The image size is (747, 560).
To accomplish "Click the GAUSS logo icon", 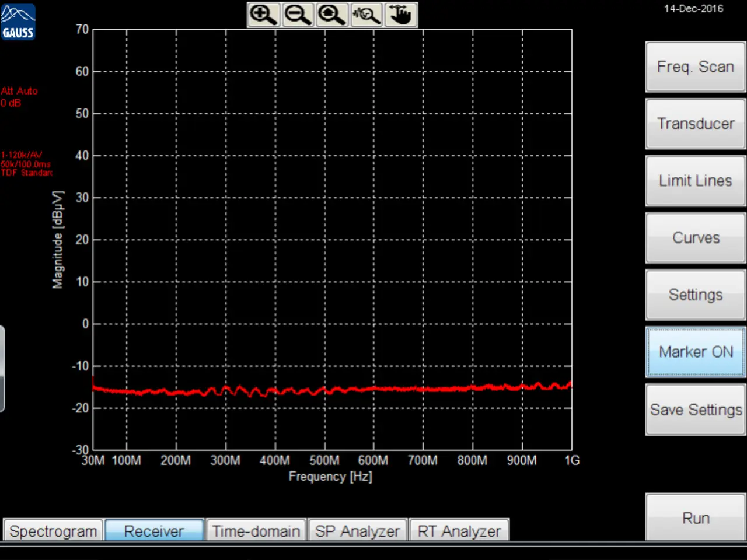I will [18, 22].
